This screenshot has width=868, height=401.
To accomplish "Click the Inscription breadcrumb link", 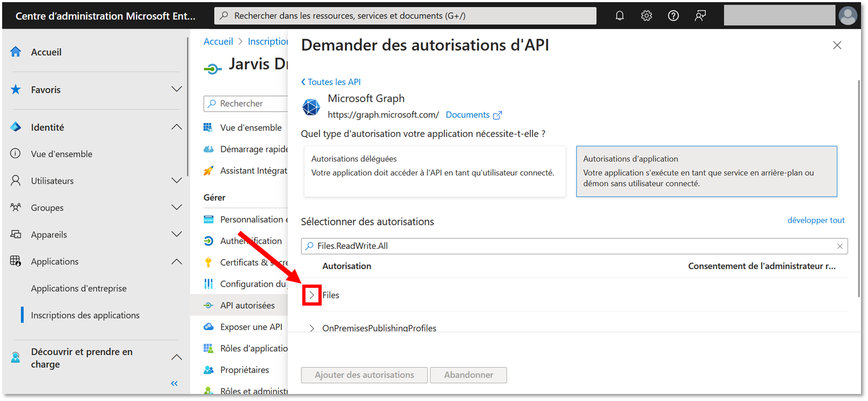I will click(268, 42).
